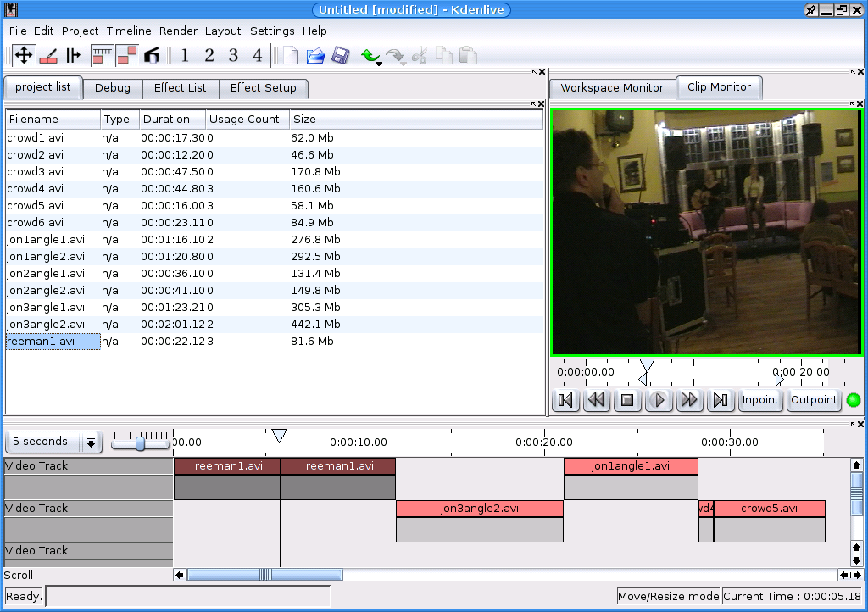Toggle snap to frame button
Screen dimensions: 868x612
click(x=102, y=56)
